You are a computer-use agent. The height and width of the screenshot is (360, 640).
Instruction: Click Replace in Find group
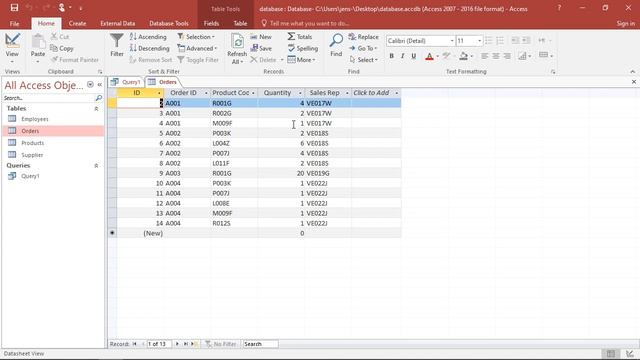(x=363, y=37)
